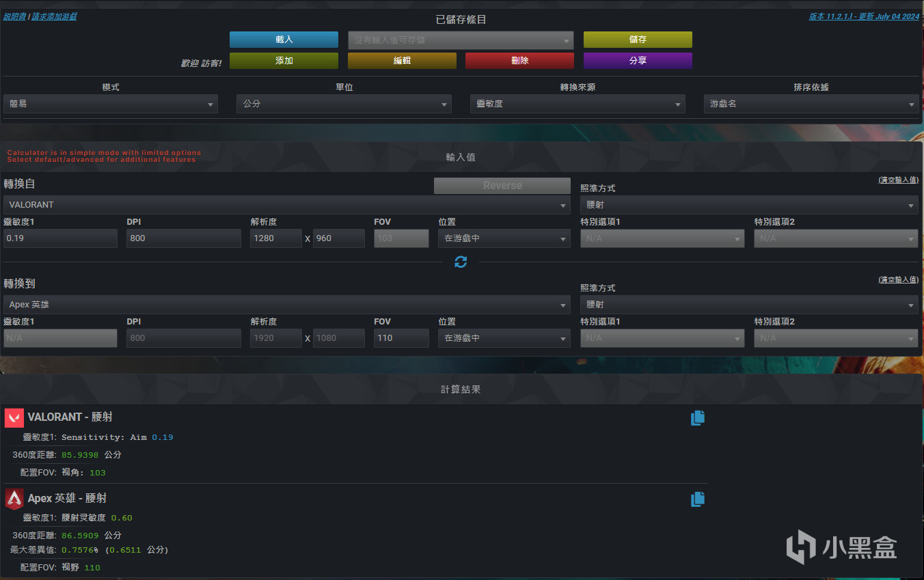The width and height of the screenshot is (924, 580).
Task: Click the Apex FOV field containing 110
Action: click(401, 338)
